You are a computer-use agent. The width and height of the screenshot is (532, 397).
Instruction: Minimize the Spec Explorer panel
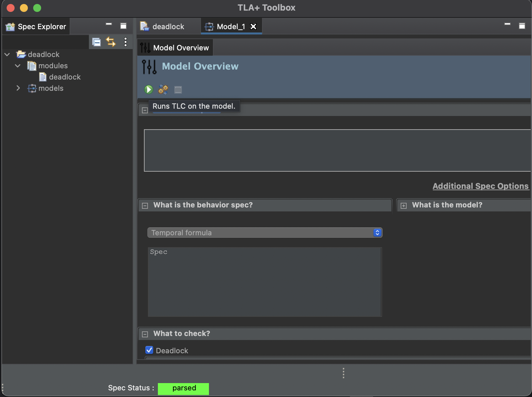point(109,24)
